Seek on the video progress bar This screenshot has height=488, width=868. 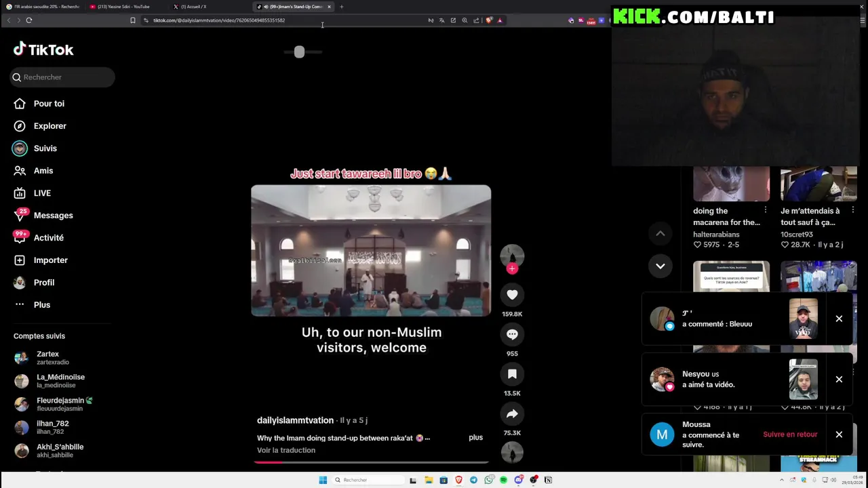click(371, 462)
